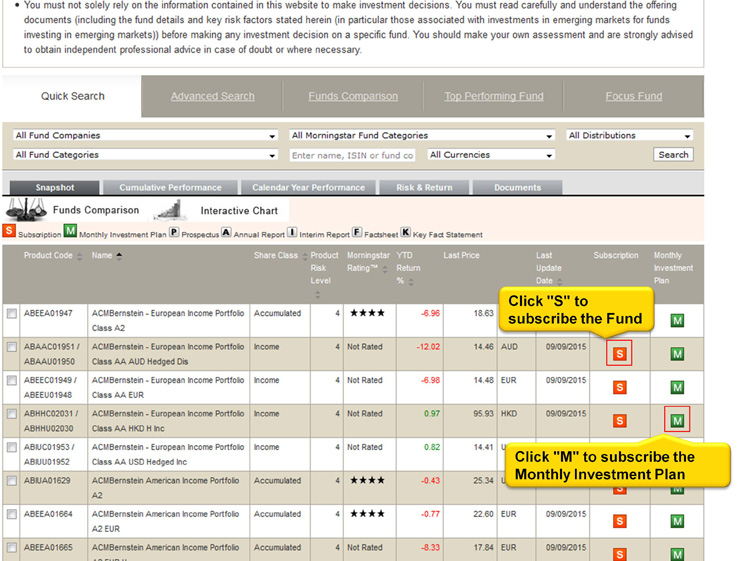Click legend Annual Report A icon
This screenshot has height=561, width=748.
226,232
